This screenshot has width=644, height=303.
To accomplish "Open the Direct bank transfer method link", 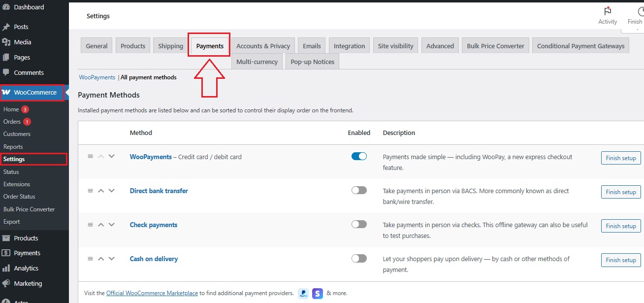I will point(159,191).
